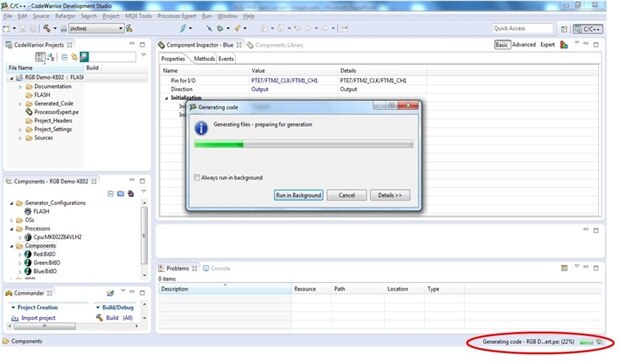Click the Import project icon
The height and width of the screenshot is (362, 619).
pyautogui.click(x=15, y=318)
